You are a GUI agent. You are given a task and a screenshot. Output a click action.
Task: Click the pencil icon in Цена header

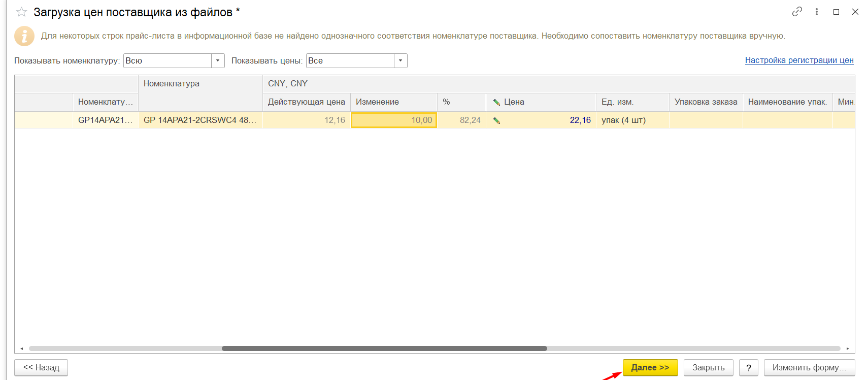(496, 102)
